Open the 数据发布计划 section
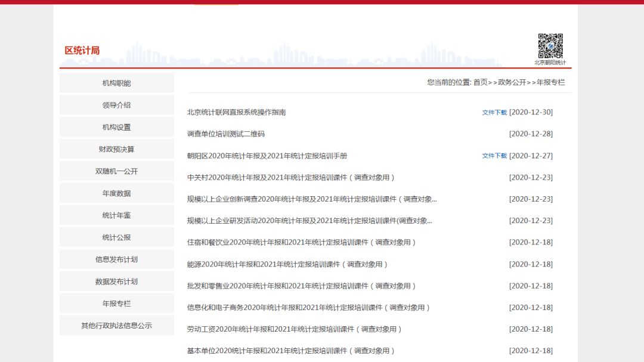Image resolution: width=644 pixels, height=362 pixels. [x=116, y=281]
